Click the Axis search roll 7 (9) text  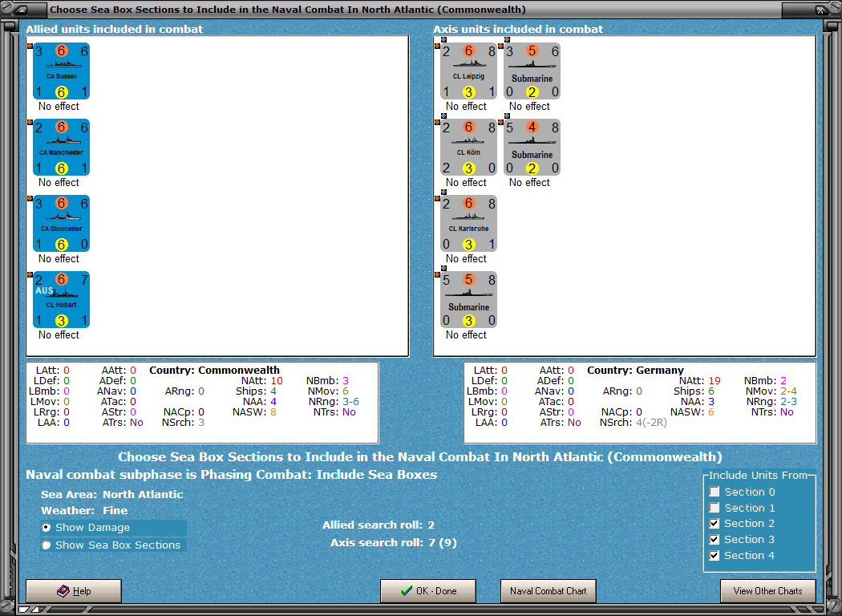pos(443,542)
